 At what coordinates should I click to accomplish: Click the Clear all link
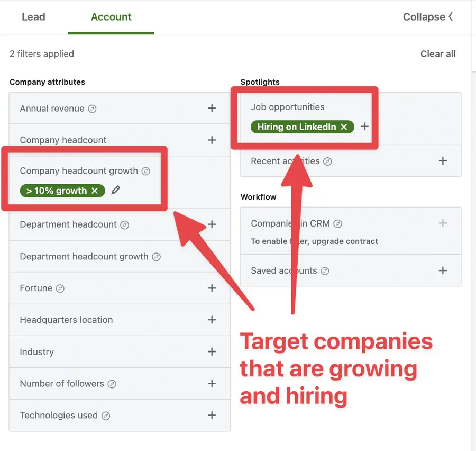(x=438, y=53)
